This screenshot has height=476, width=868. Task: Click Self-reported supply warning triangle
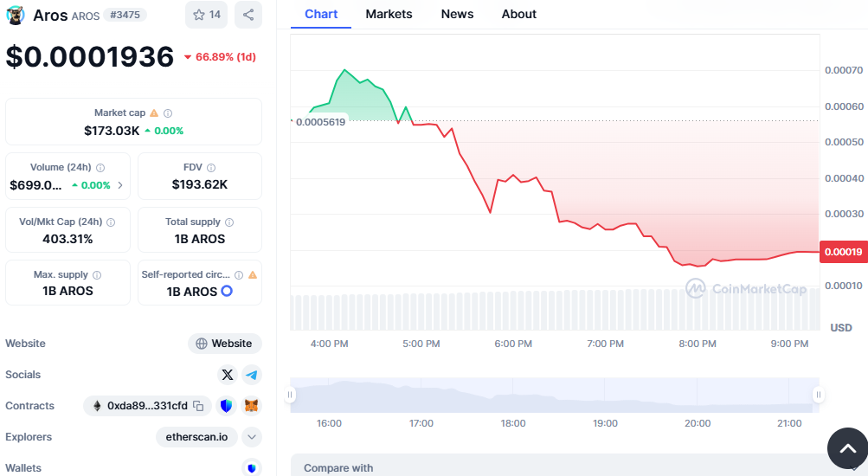[x=253, y=275]
